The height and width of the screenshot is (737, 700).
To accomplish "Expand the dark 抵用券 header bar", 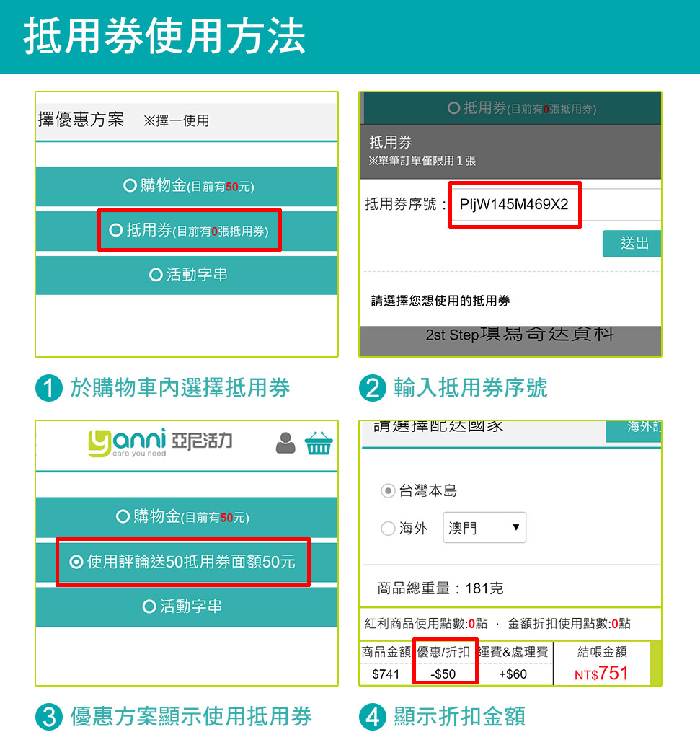I will [x=510, y=109].
